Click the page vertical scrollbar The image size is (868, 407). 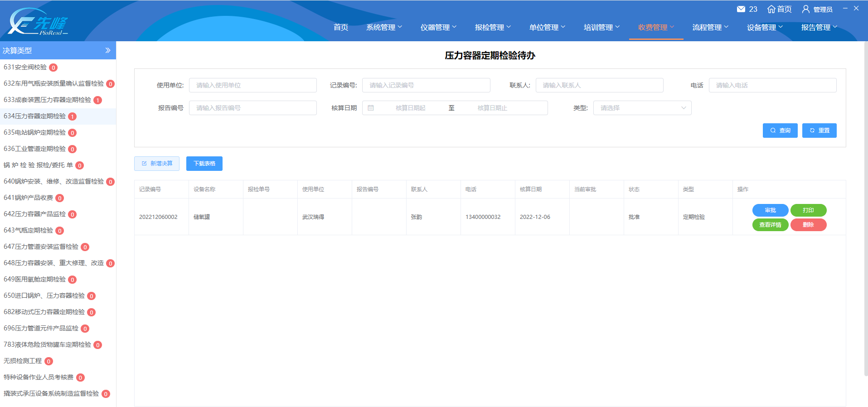pos(866,208)
